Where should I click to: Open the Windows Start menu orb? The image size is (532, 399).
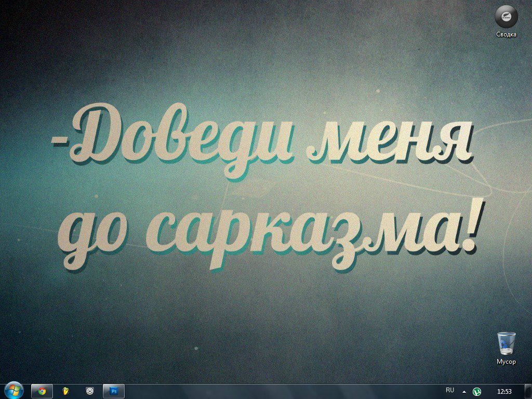point(14,390)
